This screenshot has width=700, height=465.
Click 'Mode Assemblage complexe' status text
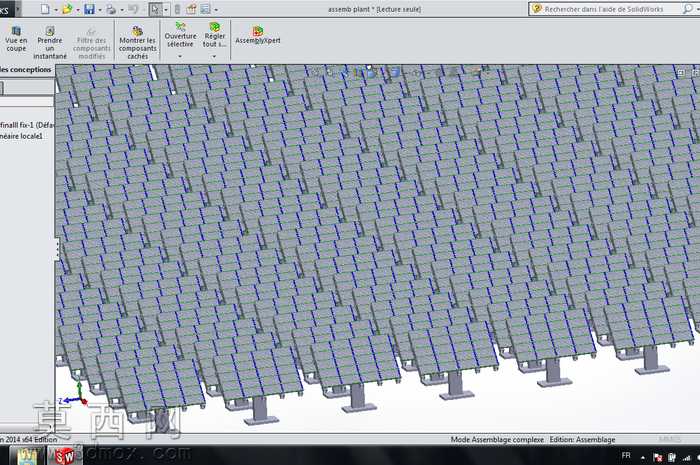point(497,440)
